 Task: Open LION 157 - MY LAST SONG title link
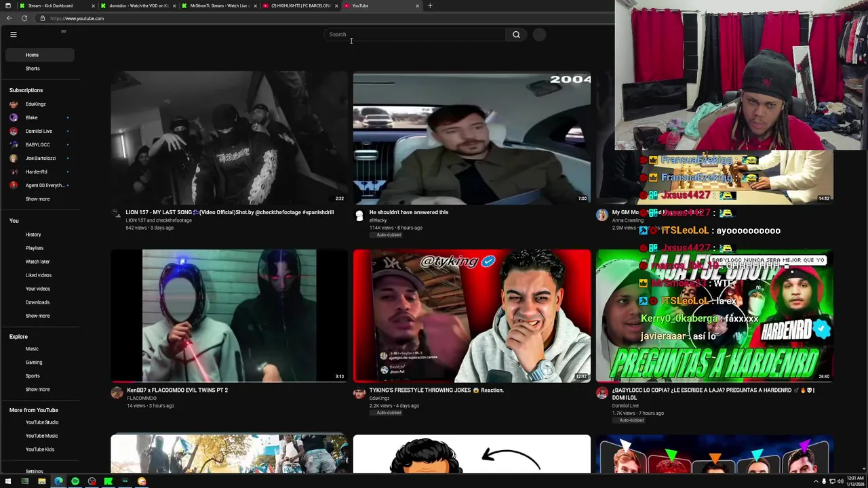[x=229, y=213]
